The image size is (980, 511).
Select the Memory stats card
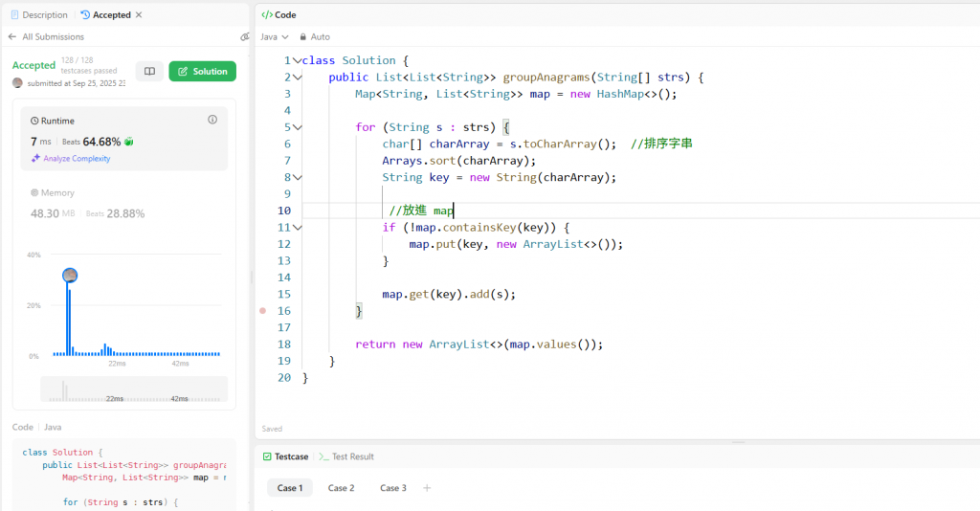tap(123, 204)
